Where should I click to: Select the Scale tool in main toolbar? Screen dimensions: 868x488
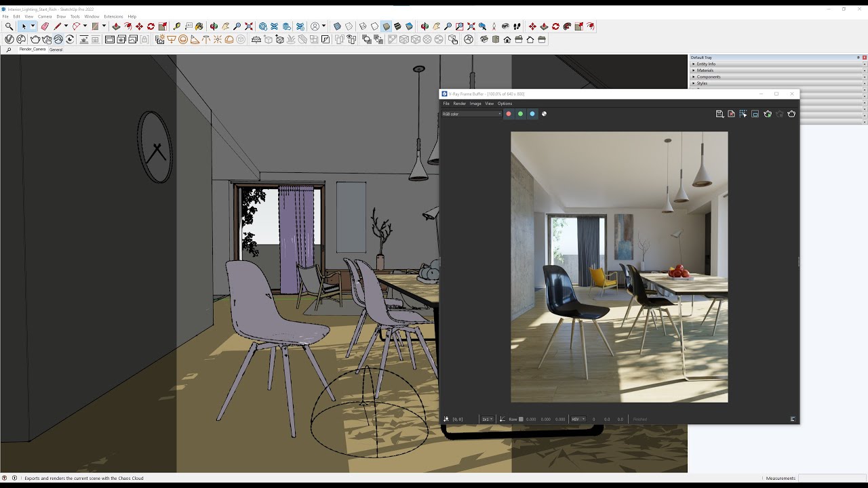[163, 26]
